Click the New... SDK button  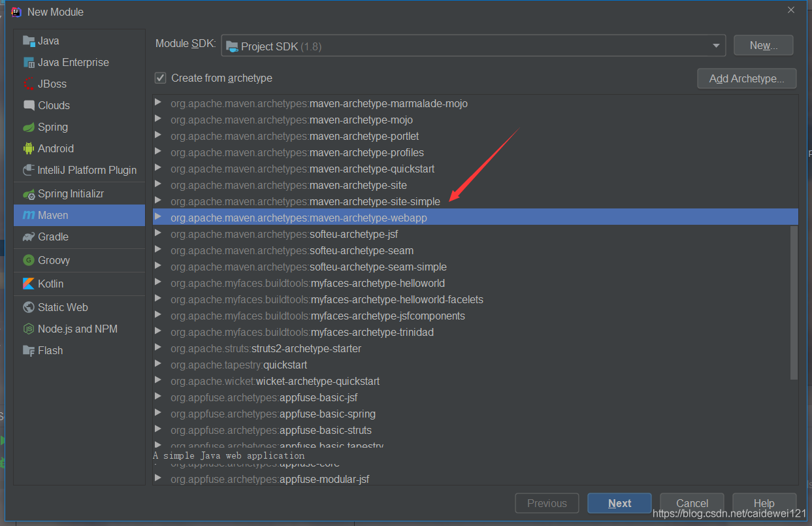tap(764, 45)
